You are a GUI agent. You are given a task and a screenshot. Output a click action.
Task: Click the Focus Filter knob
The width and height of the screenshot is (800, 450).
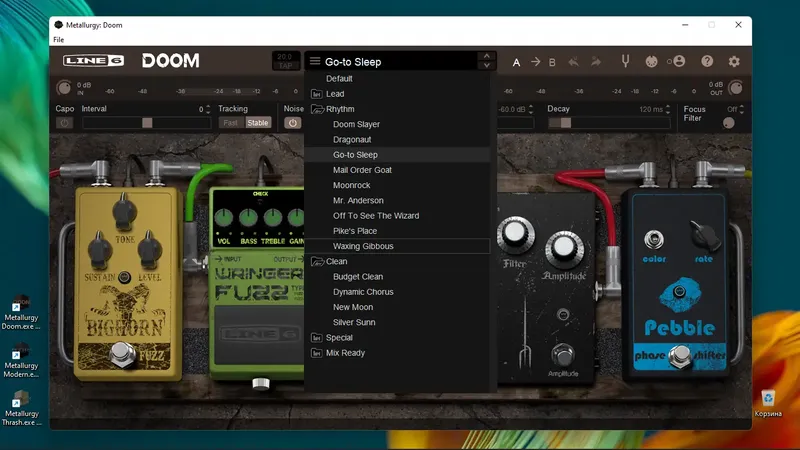[729, 123]
